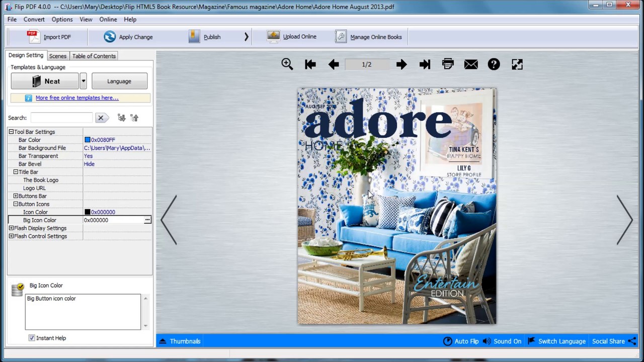Viewport: 644px width, 362px height.
Task: Click the Import PDF toolbar icon
Action: pos(33,37)
